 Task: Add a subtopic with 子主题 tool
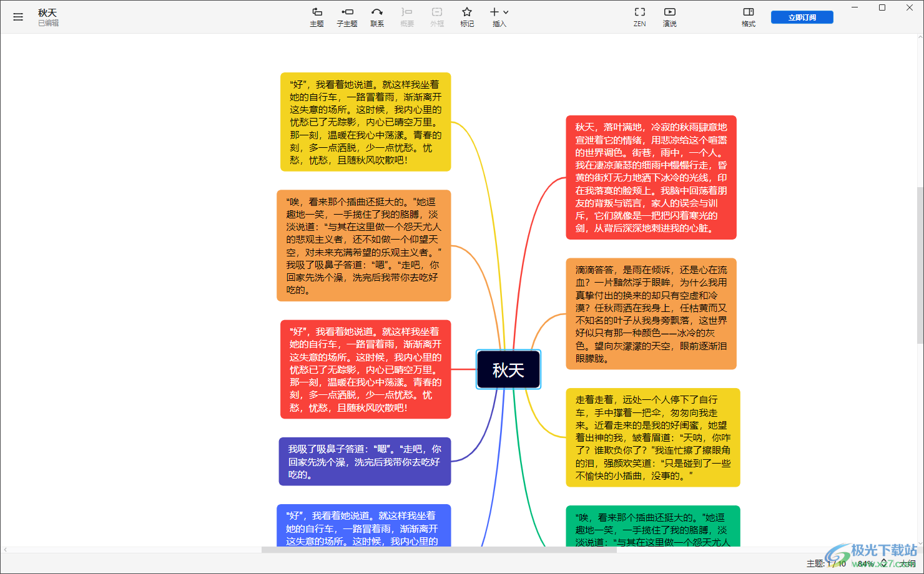pos(347,17)
